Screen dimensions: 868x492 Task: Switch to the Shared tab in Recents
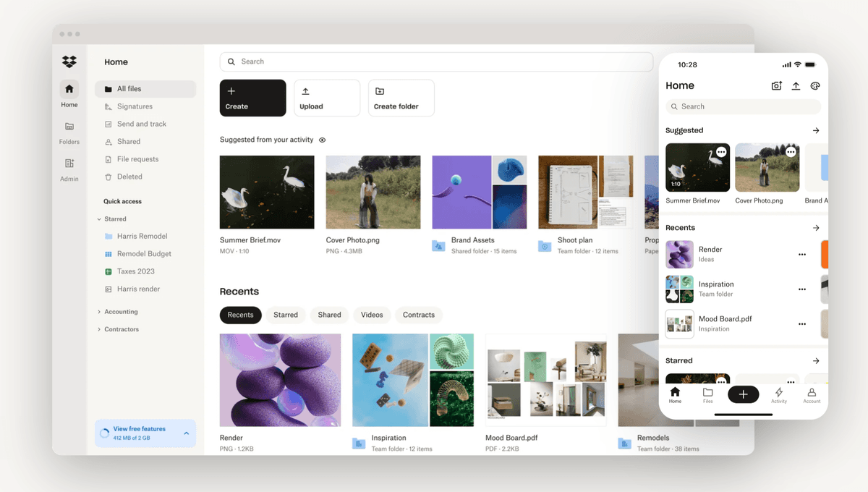[x=329, y=315]
